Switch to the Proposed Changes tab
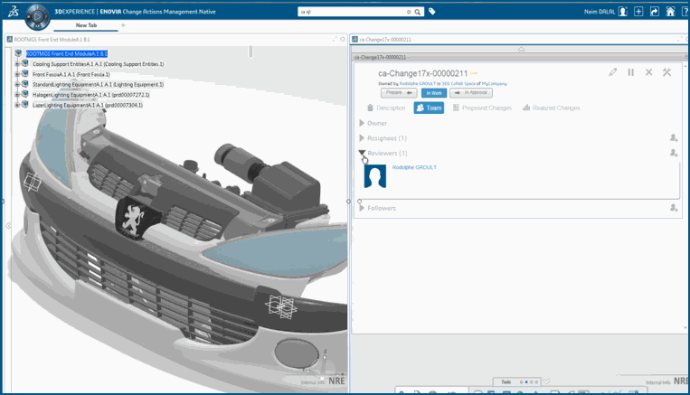This screenshot has width=690, height=395. pos(482,108)
